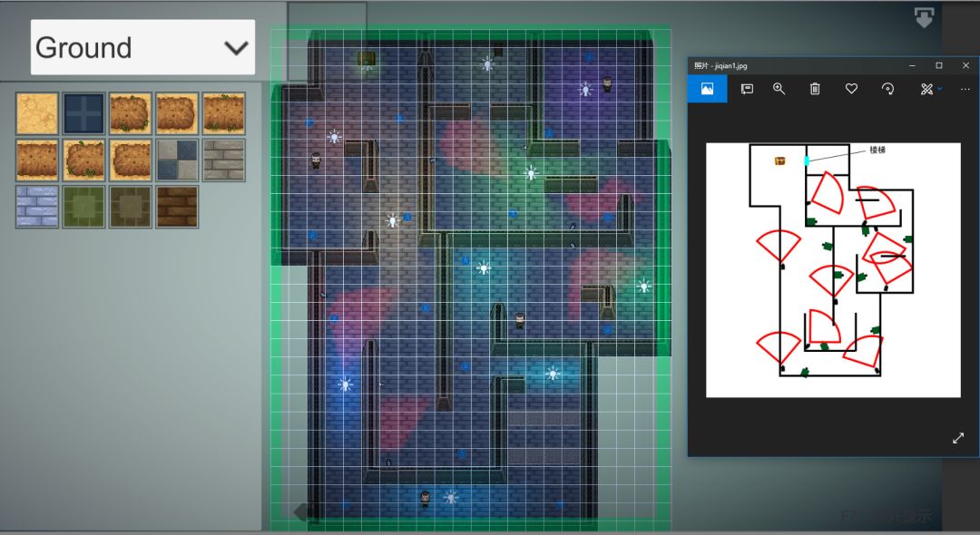Select the treasure chest on the map
The width and height of the screenshot is (980, 535).
point(366,59)
